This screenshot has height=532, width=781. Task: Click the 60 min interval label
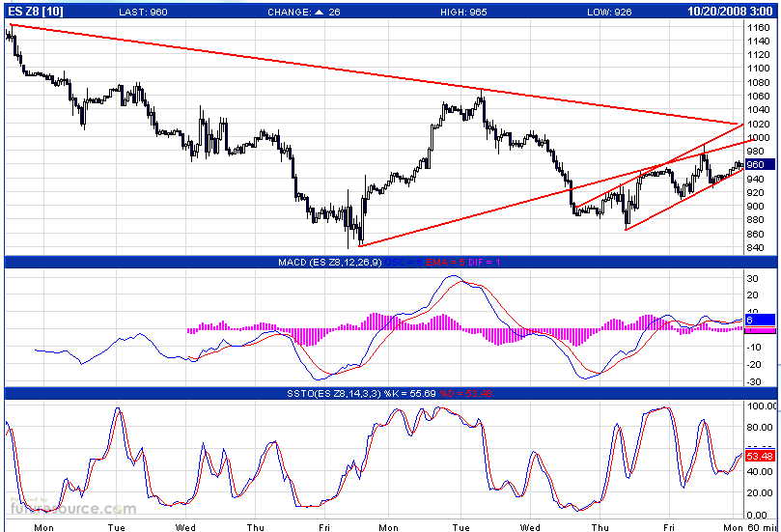pyautogui.click(x=760, y=527)
